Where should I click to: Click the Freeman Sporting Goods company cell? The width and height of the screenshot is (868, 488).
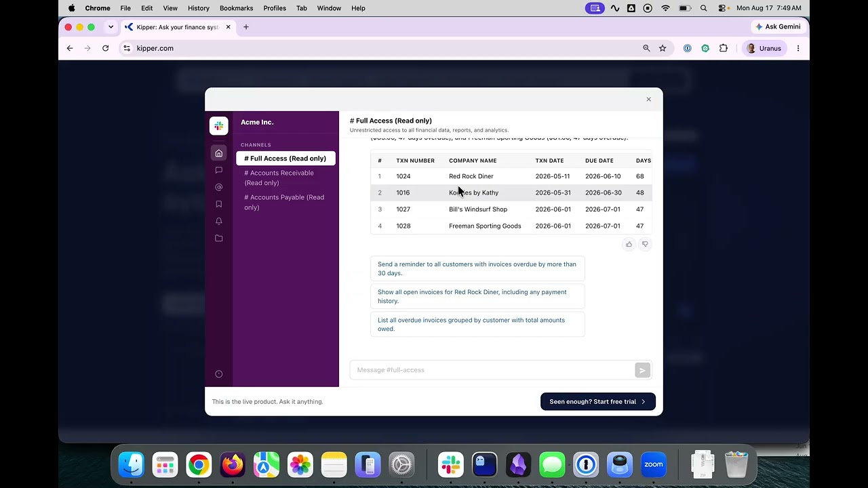[485, 226]
